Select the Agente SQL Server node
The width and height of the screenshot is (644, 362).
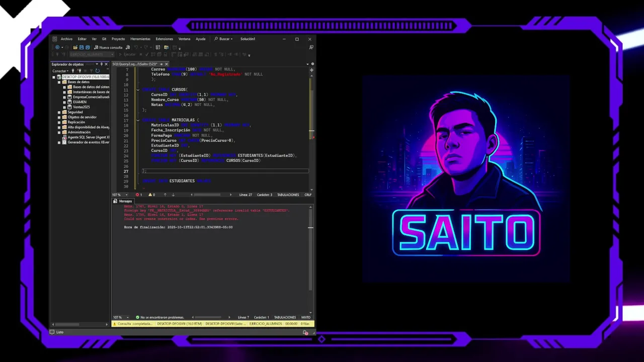coord(89,137)
